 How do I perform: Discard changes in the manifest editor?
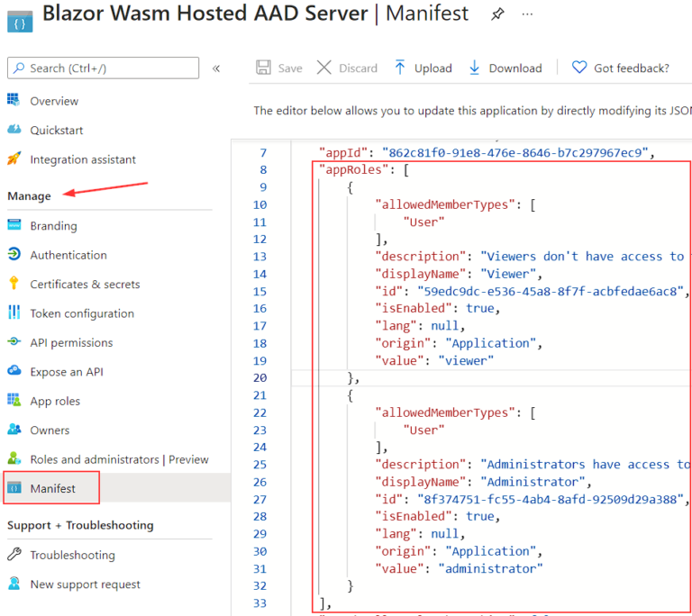(348, 68)
